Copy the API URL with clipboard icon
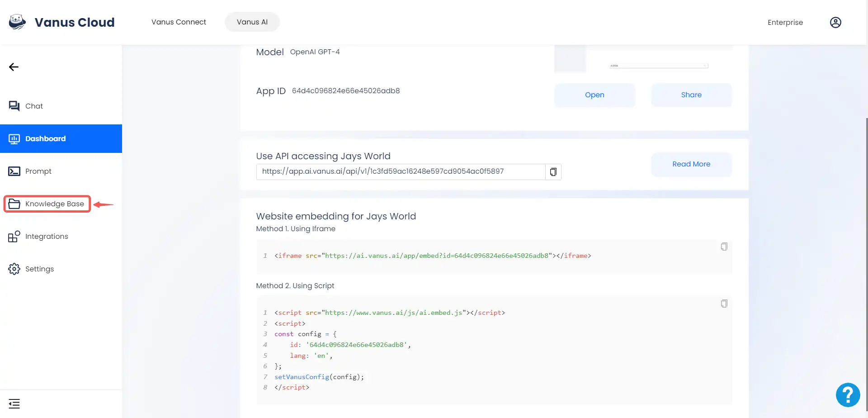The width and height of the screenshot is (868, 418). tap(553, 172)
